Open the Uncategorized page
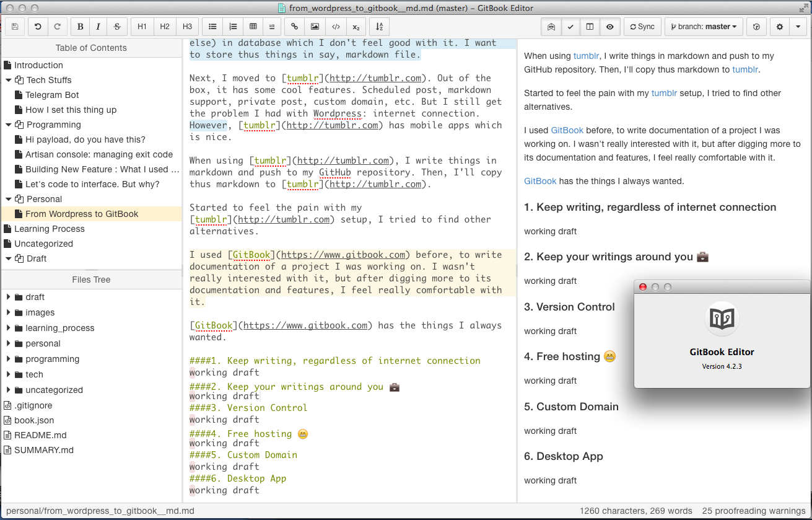The height and width of the screenshot is (520, 812). pyautogui.click(x=43, y=244)
